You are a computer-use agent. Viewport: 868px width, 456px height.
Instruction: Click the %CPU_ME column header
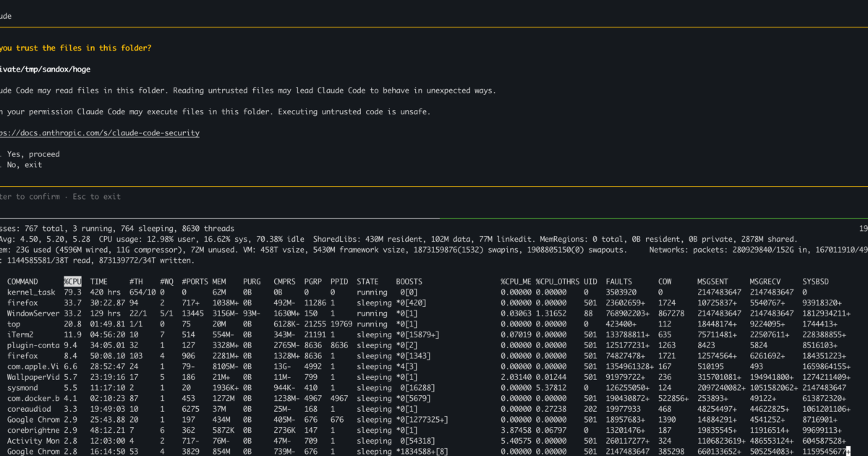tap(516, 282)
